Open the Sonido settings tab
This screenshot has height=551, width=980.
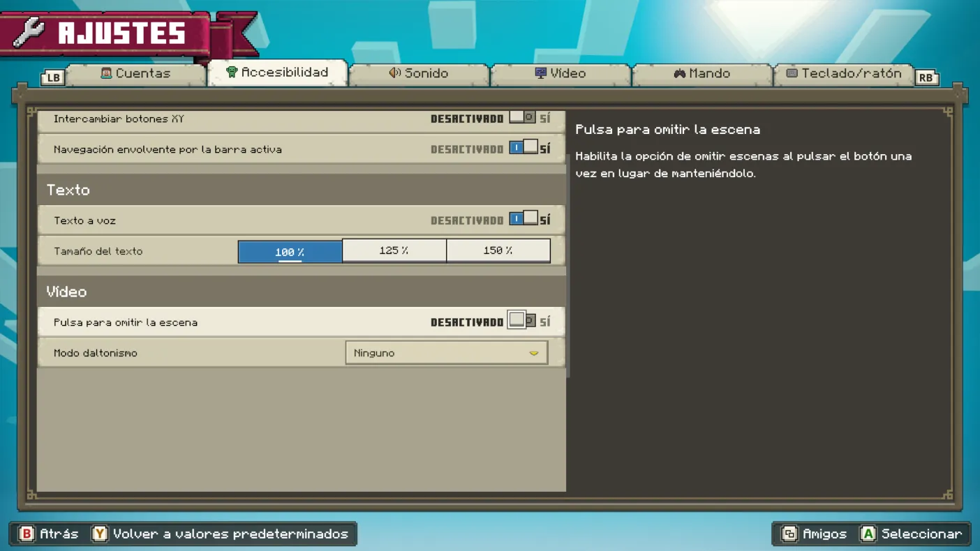pos(419,73)
